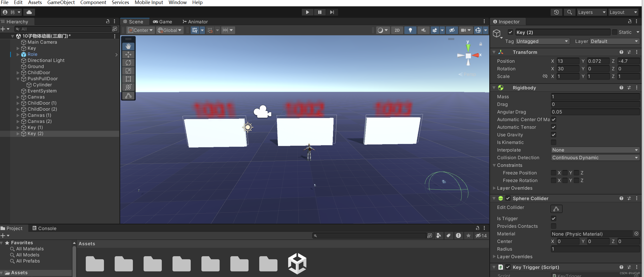Screen dimensions: 644x277
Task: Toggle 2D view mode button
Action: tap(397, 30)
